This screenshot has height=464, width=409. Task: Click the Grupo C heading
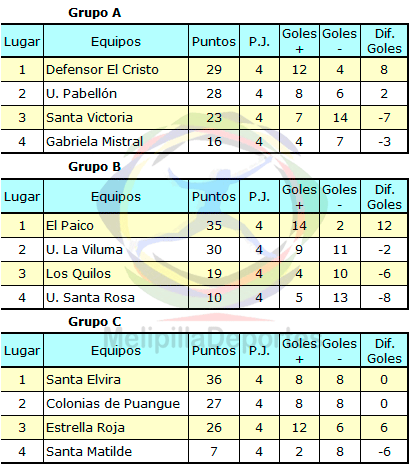click(95, 322)
